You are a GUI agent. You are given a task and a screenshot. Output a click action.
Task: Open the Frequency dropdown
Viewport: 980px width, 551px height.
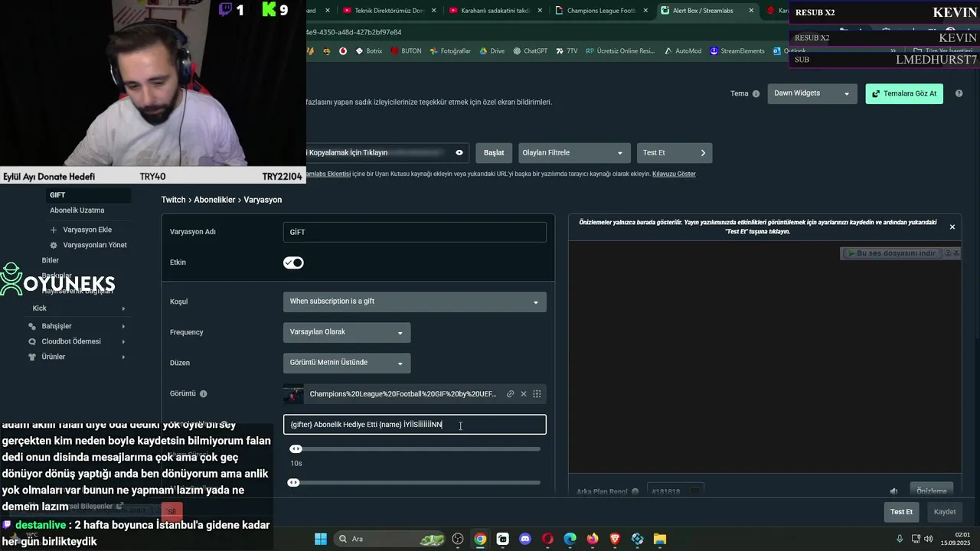point(347,332)
